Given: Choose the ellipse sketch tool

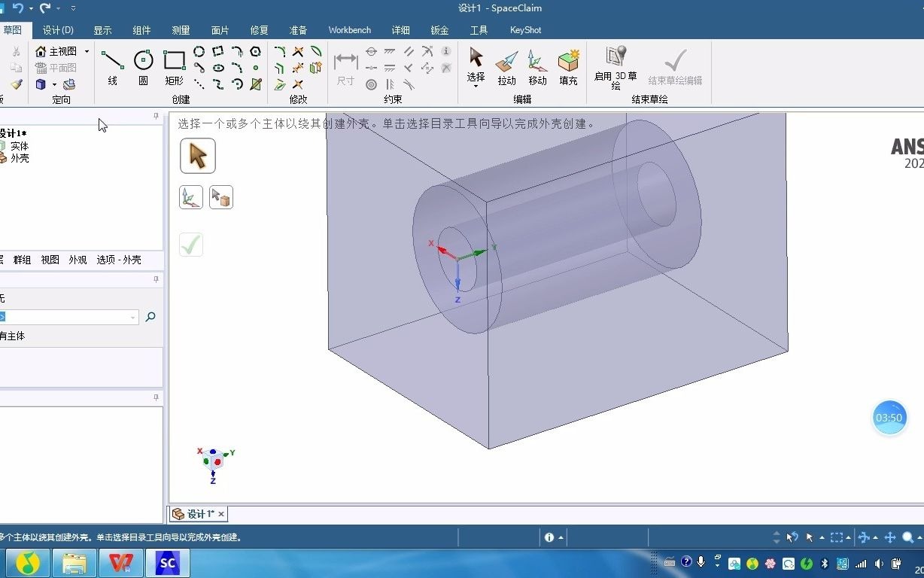Looking at the screenshot, I should click(x=218, y=68).
